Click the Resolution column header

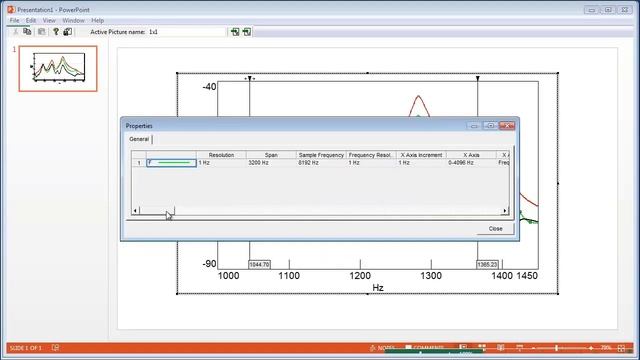(221, 155)
